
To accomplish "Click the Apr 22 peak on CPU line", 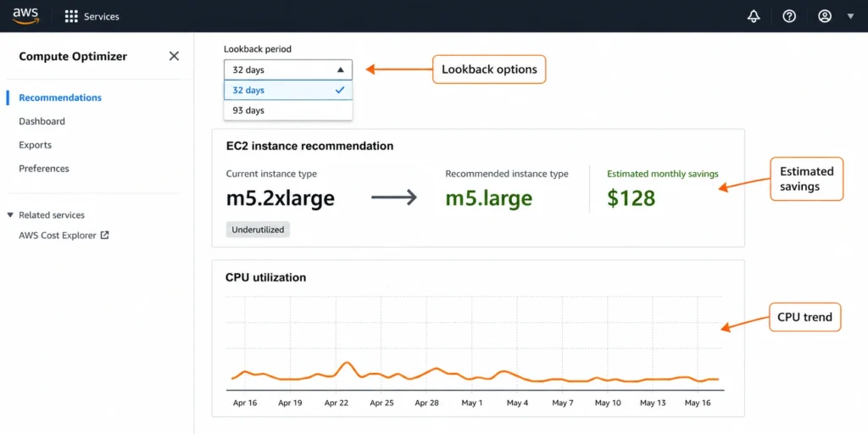I will pyautogui.click(x=347, y=363).
